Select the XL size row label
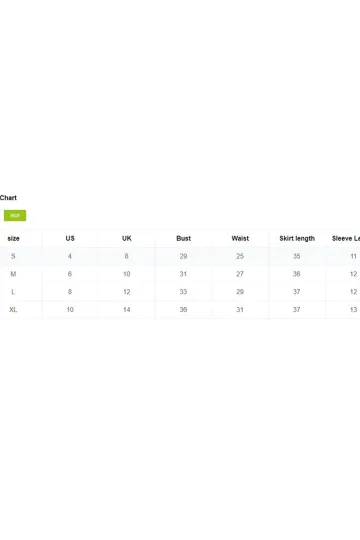This screenshot has height=540, width=360. click(x=13, y=310)
